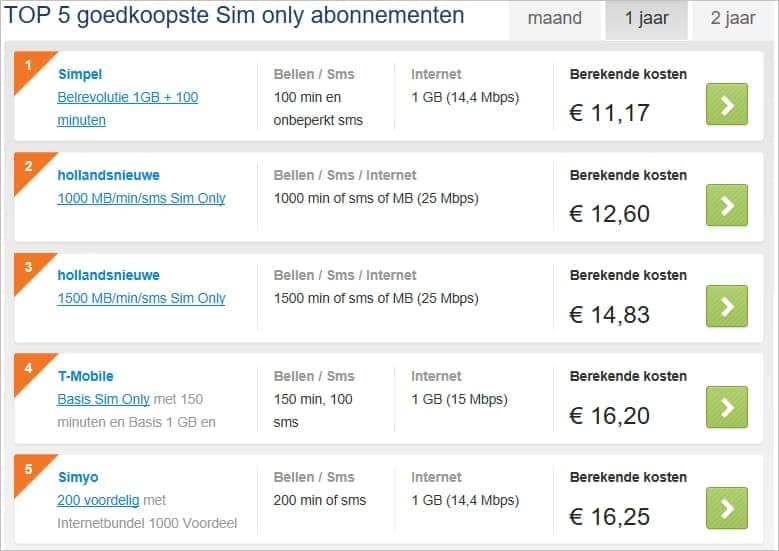
Task: Open the green arrow for Simpel offer
Action: tap(727, 104)
